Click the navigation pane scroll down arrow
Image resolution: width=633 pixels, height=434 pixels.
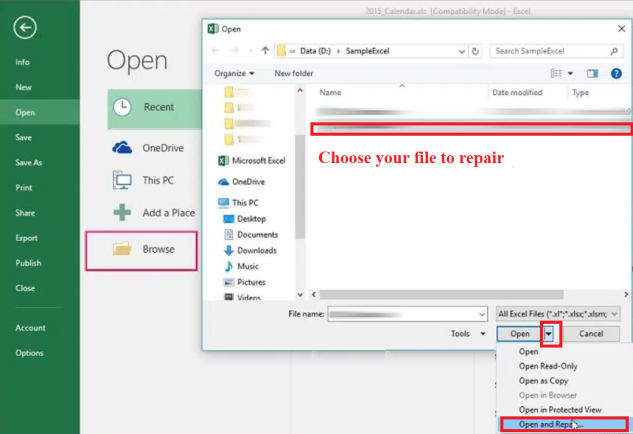pos(300,295)
